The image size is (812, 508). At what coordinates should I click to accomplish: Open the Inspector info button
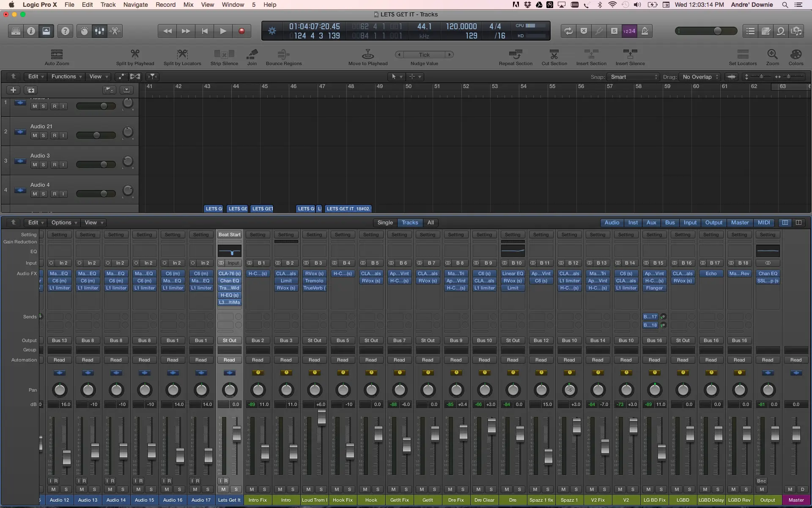tap(31, 31)
